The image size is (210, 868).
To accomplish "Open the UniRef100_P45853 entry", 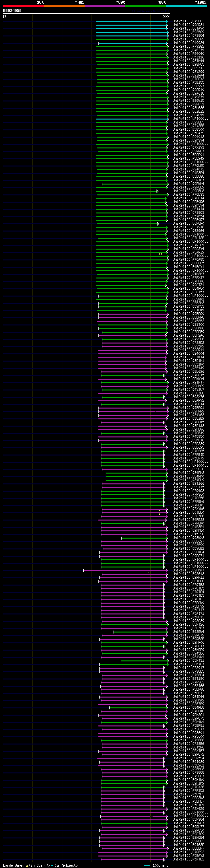I will 188,321.
